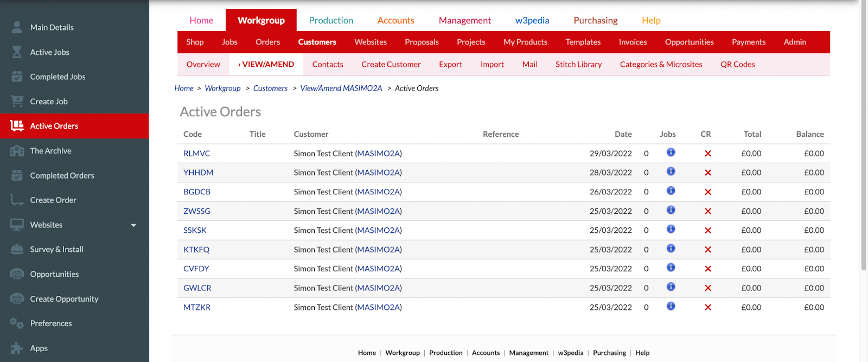Click the Websites monitor icon in sidebar
868x362 pixels.
click(x=17, y=225)
